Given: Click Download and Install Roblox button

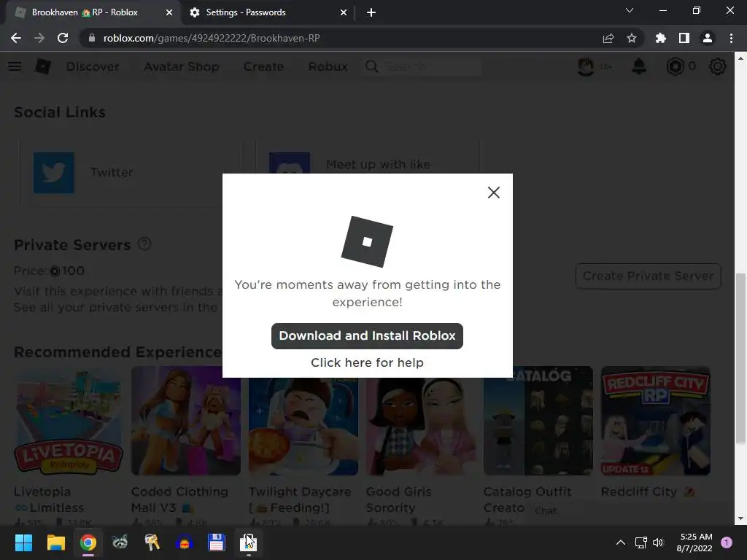Looking at the screenshot, I should [367, 335].
